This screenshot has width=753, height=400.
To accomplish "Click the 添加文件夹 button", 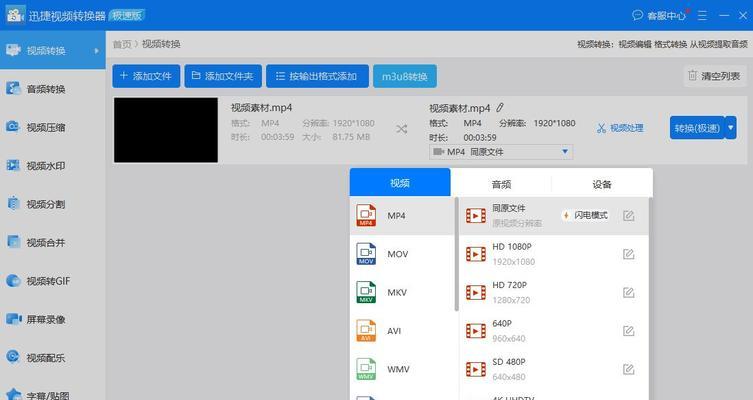I will pyautogui.click(x=223, y=76).
